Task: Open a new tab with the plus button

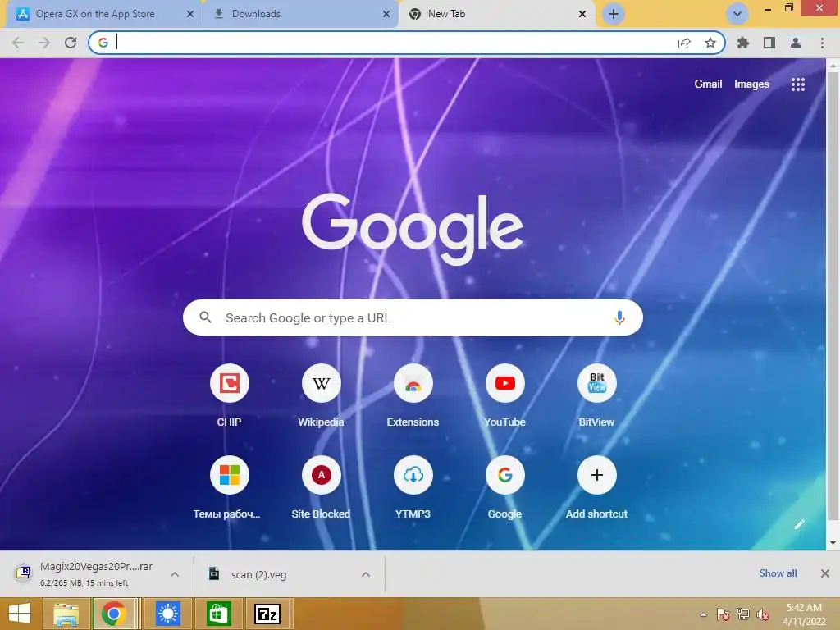Action: coord(614,14)
